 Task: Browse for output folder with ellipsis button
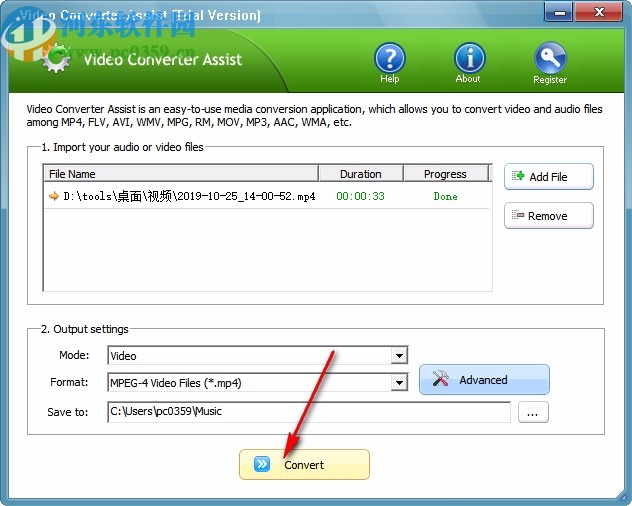(533, 412)
